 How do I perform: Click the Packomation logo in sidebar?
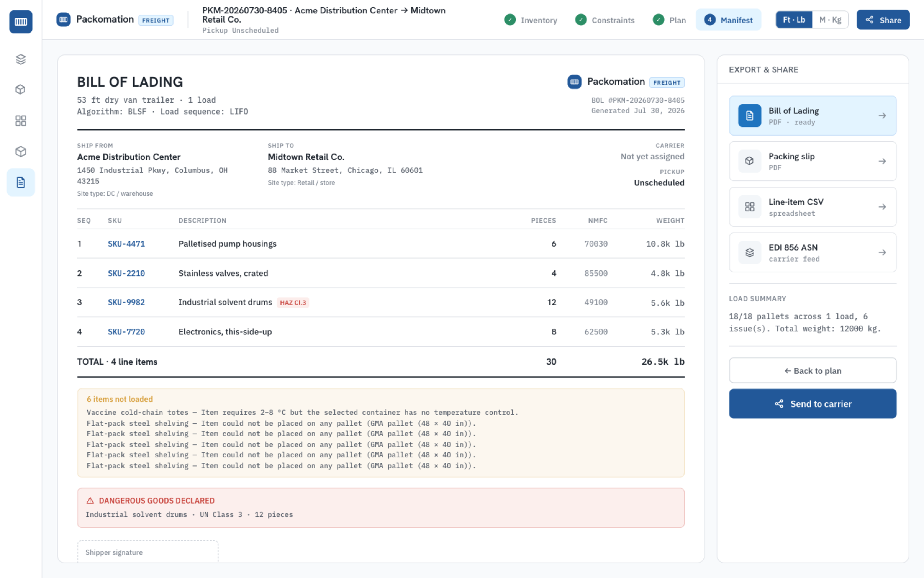point(21,22)
